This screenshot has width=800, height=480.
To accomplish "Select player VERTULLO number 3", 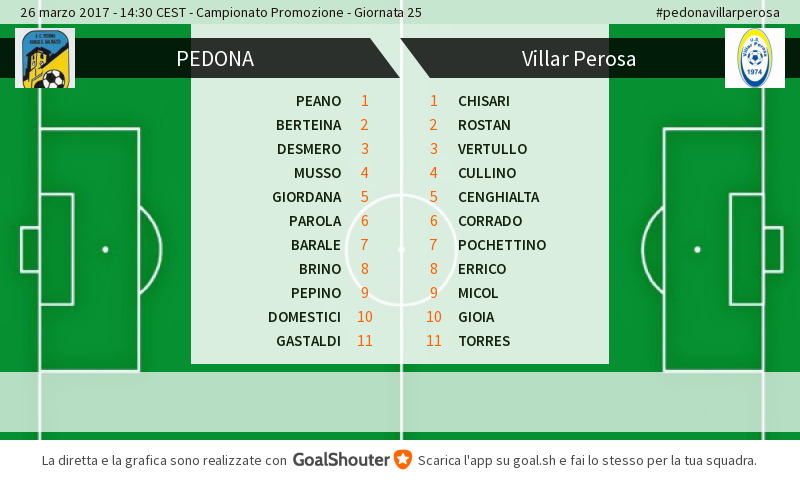I will click(492, 149).
